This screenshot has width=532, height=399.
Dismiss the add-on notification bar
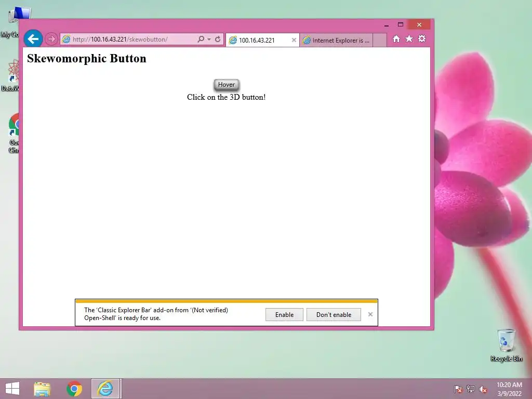[370, 314]
